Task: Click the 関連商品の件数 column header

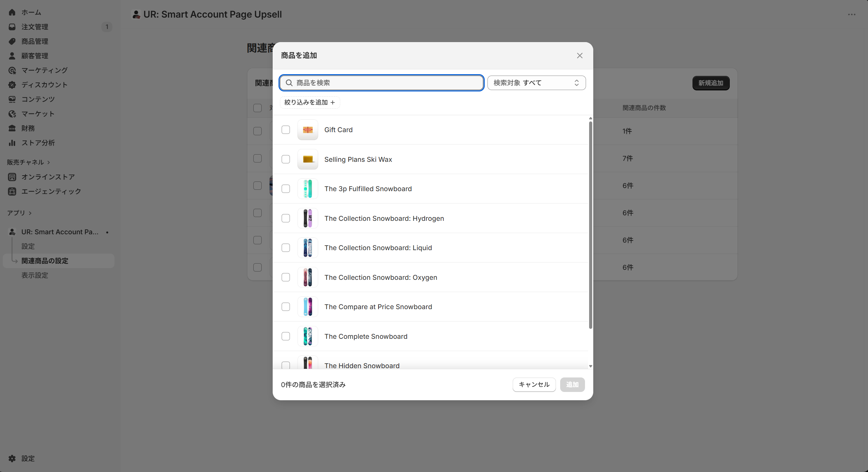Action: 644,108
